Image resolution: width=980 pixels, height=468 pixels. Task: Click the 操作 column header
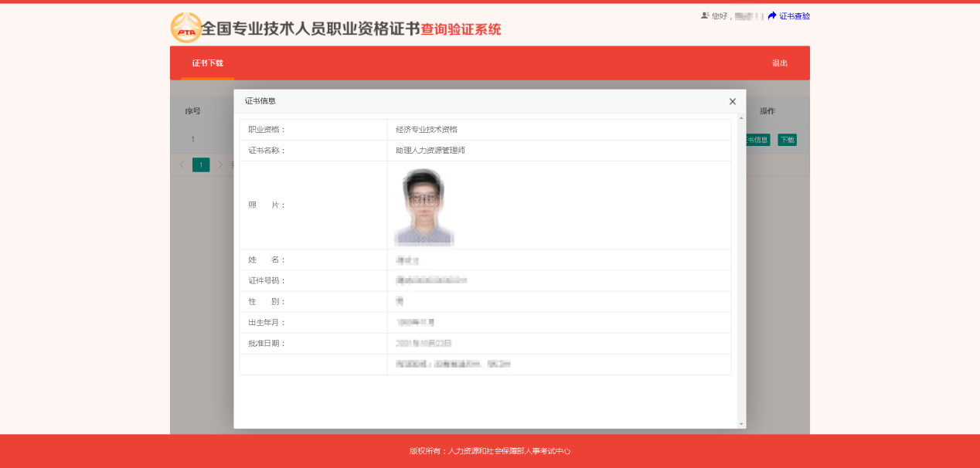pos(767,110)
